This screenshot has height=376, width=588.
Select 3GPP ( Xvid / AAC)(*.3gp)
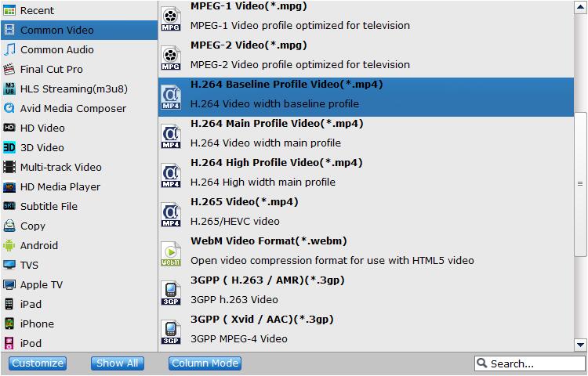coord(262,319)
